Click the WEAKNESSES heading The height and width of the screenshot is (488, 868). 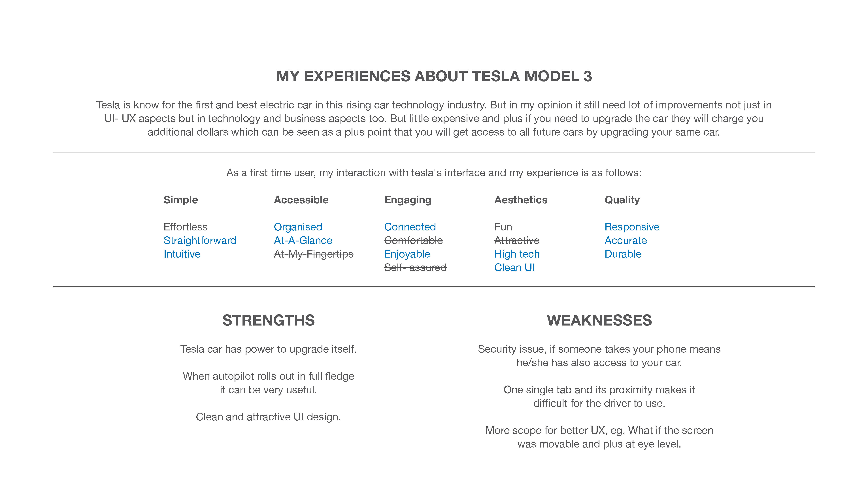(599, 320)
